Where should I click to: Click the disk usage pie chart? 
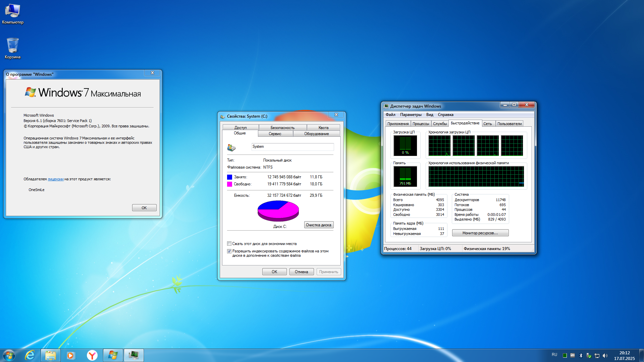278,210
